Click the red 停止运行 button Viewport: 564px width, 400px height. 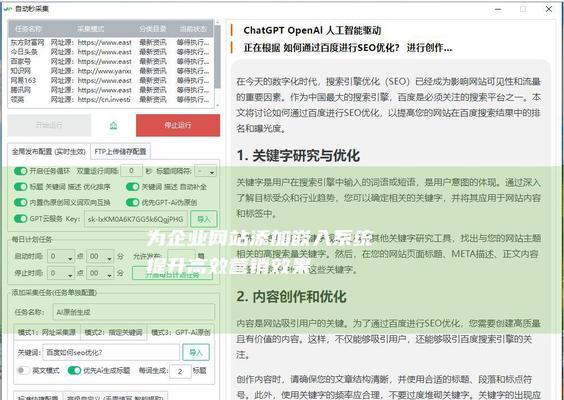click(178, 125)
